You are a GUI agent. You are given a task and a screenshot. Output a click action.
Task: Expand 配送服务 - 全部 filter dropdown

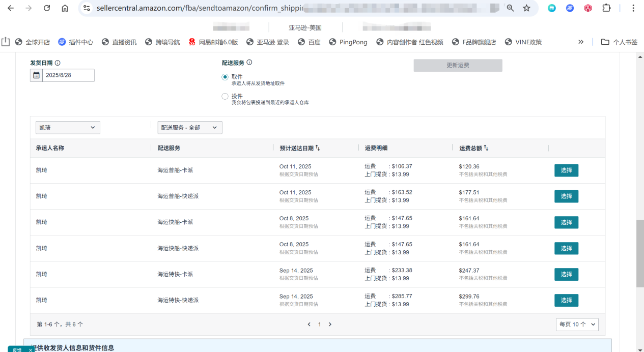tap(190, 128)
